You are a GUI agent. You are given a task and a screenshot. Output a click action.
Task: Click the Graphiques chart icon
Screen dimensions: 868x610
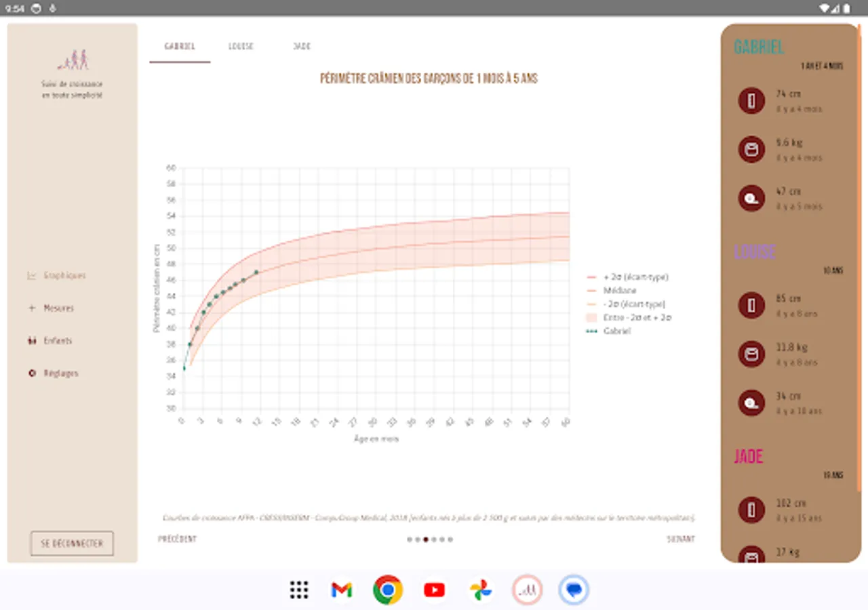click(31, 276)
